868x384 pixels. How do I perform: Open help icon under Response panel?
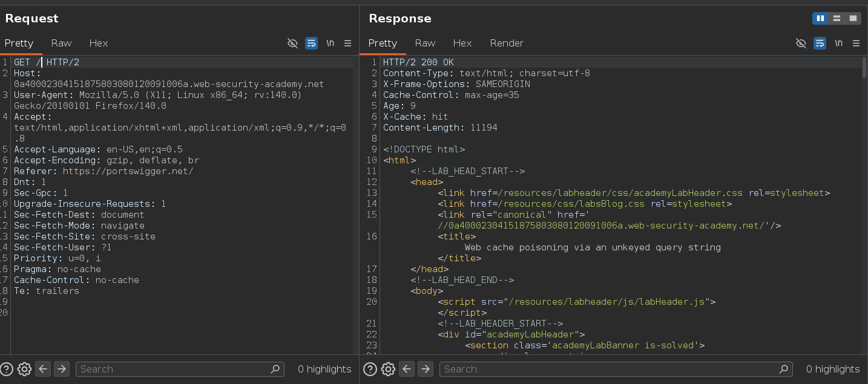(370, 369)
